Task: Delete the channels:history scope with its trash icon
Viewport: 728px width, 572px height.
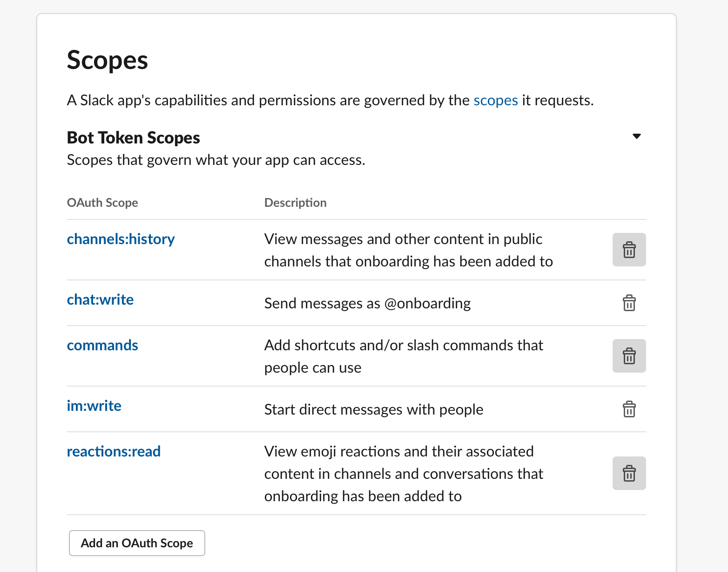Action: point(629,250)
